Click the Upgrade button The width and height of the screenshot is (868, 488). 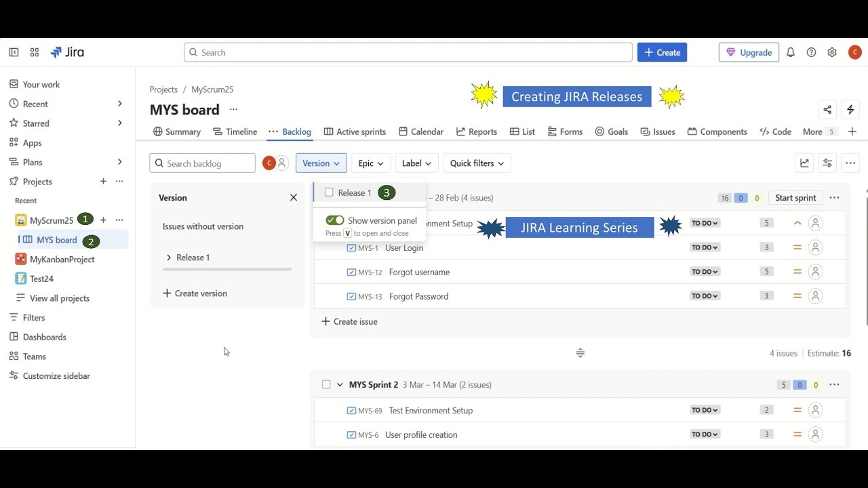tap(749, 52)
